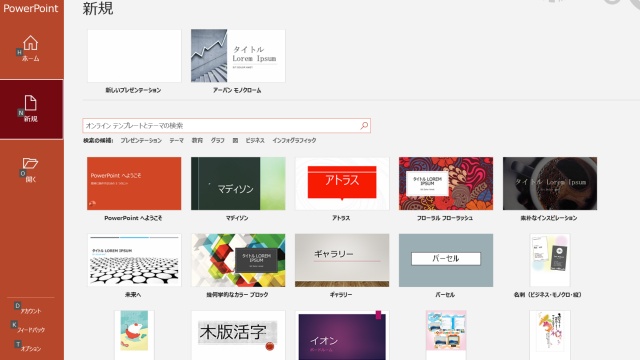The image size is (640, 360).
Task: Choose the ギャラリー template
Action: (342, 260)
